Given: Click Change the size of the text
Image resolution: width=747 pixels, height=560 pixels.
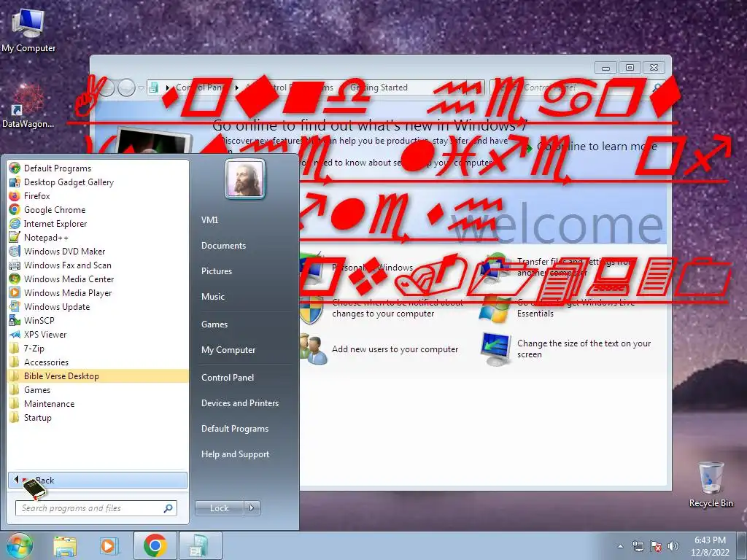Looking at the screenshot, I should click(x=584, y=349).
